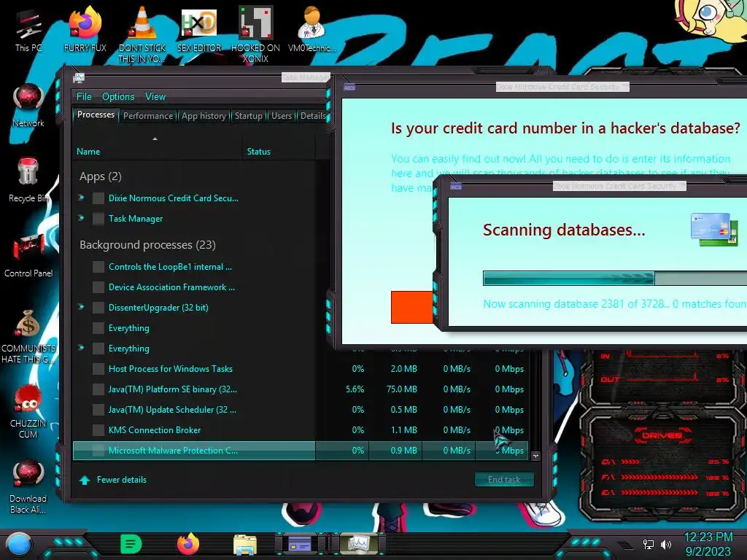Open the This PC desktop icon
This screenshot has height=560, width=747.
coord(28,28)
